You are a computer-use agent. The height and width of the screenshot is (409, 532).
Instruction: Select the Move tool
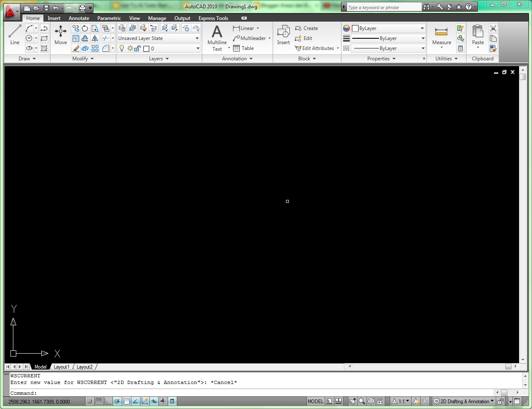coord(60,35)
